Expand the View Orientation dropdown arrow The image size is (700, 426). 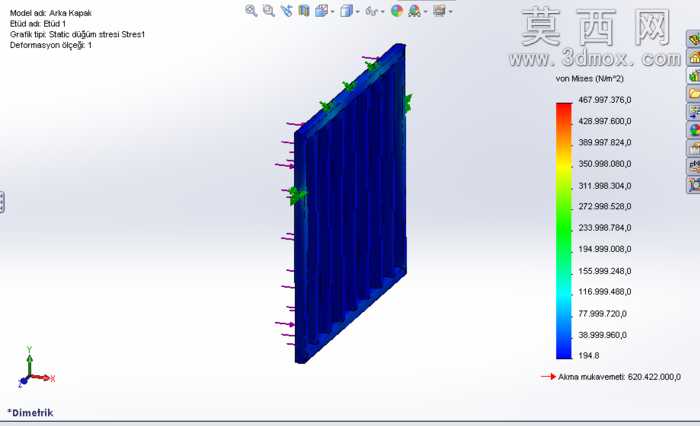click(x=333, y=12)
